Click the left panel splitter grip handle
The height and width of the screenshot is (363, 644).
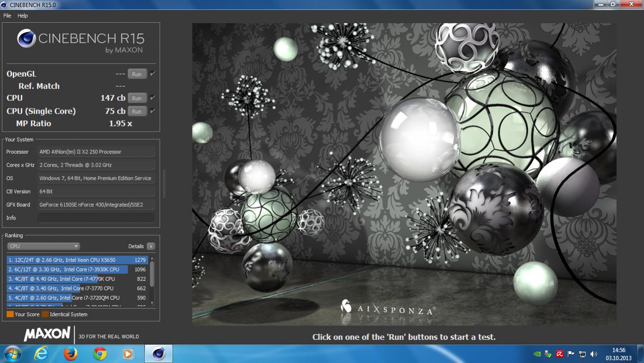(x=164, y=184)
